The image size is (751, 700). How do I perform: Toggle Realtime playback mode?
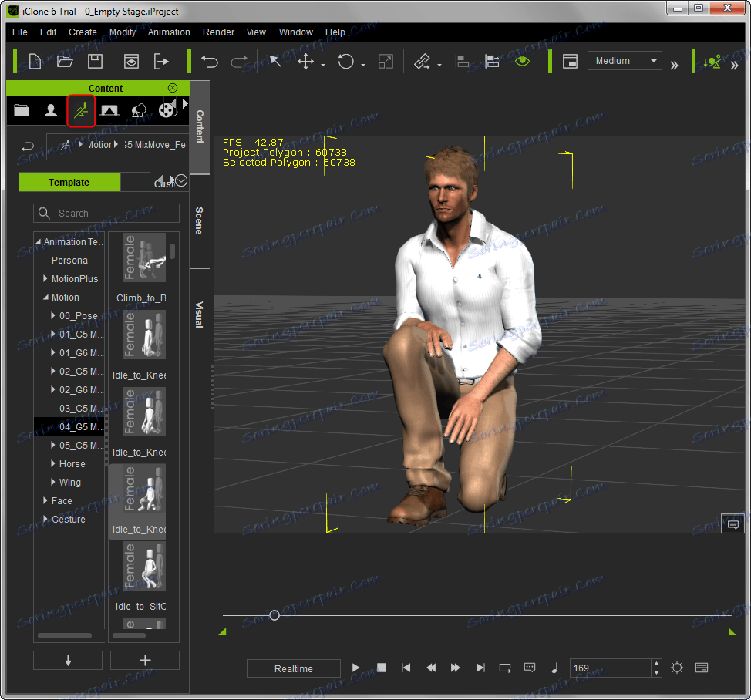tap(294, 668)
